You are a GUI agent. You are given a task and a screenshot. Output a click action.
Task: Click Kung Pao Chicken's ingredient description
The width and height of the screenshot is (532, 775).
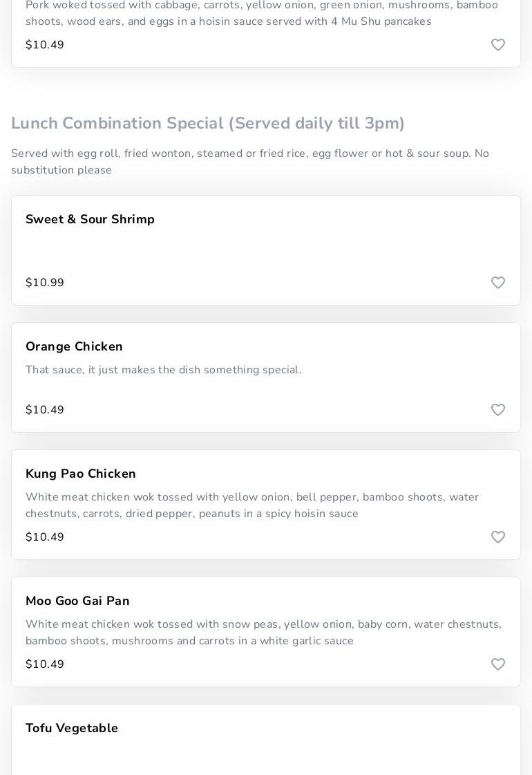click(x=252, y=505)
